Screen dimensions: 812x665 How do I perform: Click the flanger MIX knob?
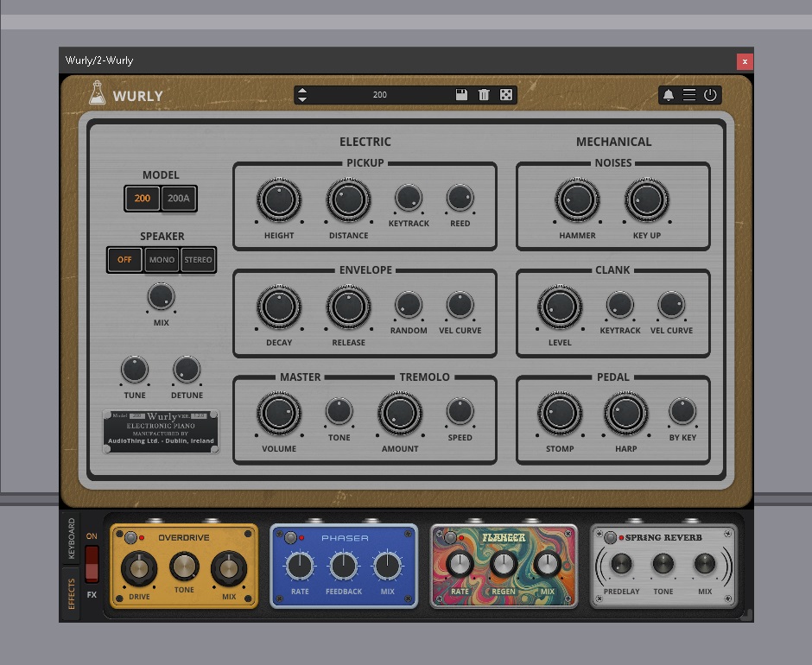tap(548, 565)
